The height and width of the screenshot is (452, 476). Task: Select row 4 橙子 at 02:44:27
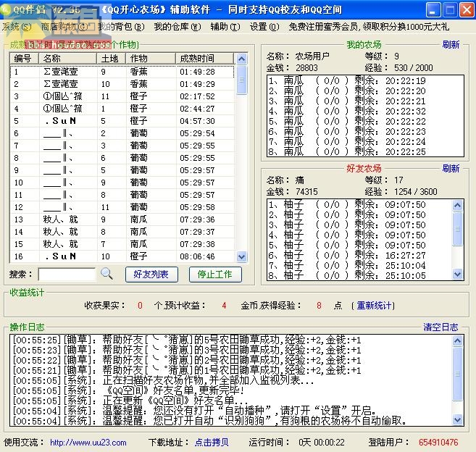[122, 109]
